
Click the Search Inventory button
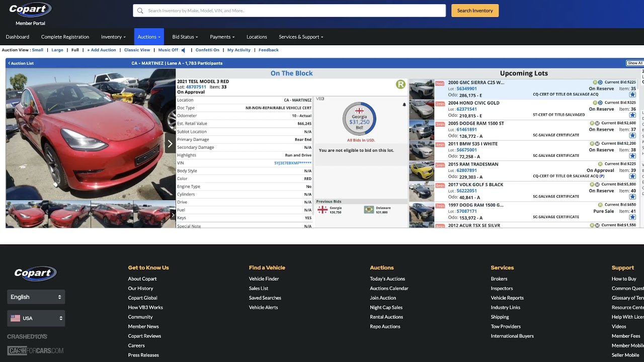(475, 11)
